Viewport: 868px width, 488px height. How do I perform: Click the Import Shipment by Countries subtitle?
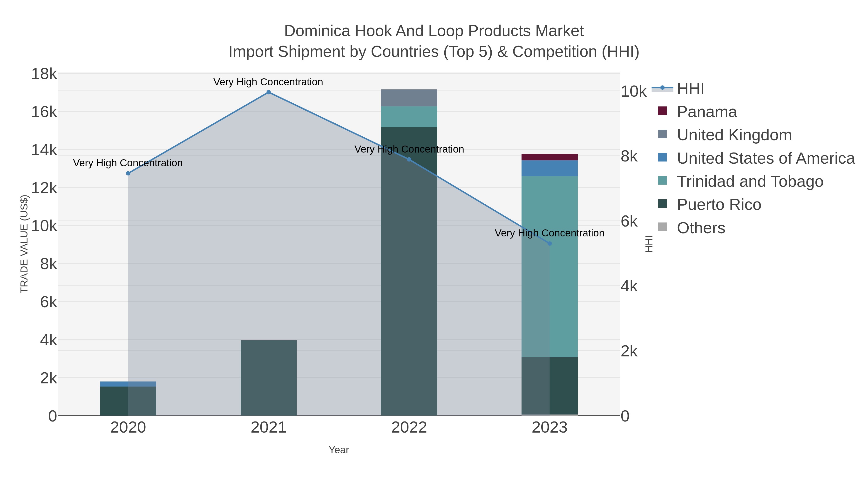(434, 52)
